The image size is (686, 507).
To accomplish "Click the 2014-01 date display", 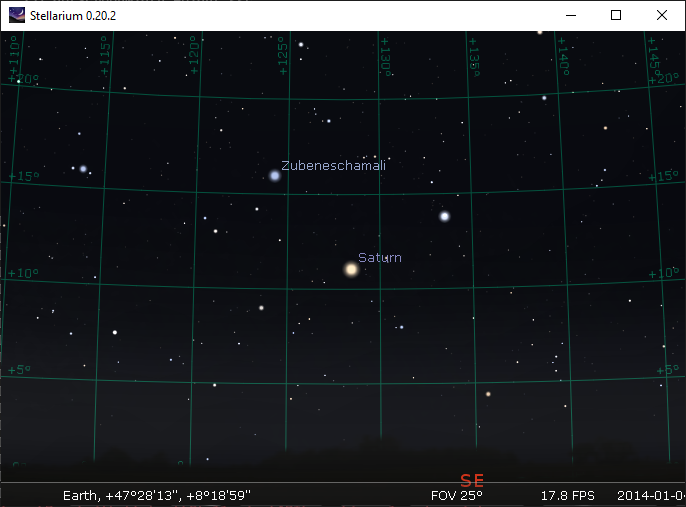I will (x=650, y=495).
